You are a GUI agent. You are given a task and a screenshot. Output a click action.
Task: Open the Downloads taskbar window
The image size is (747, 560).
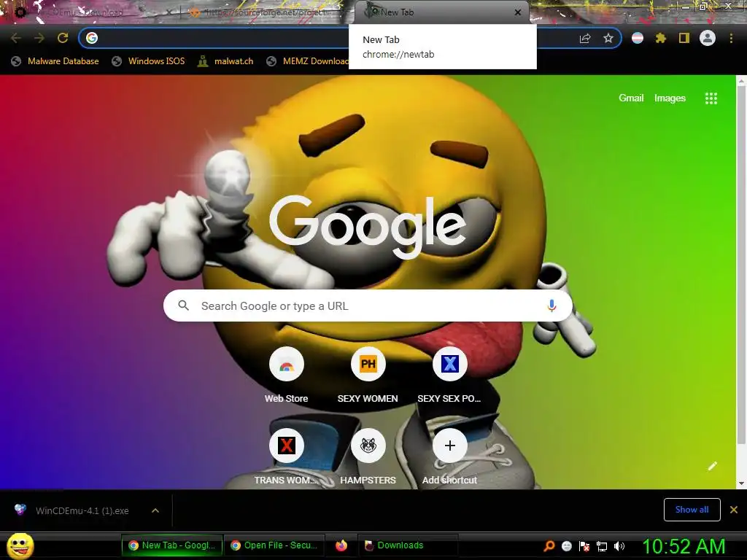point(407,545)
